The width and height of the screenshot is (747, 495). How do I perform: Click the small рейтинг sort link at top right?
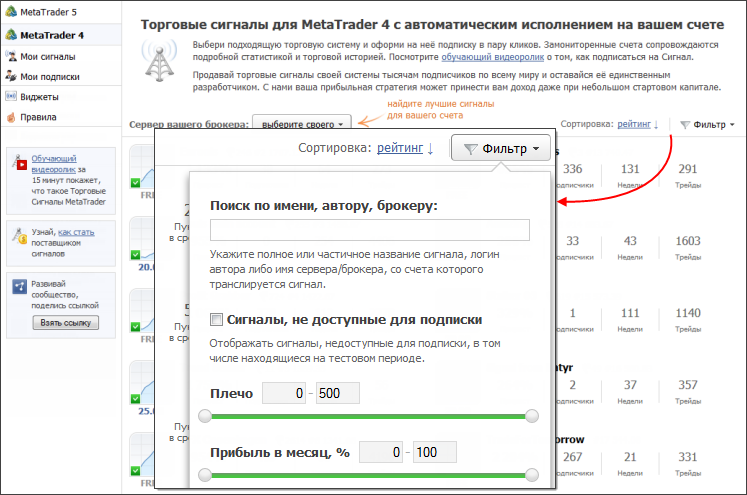coord(634,124)
